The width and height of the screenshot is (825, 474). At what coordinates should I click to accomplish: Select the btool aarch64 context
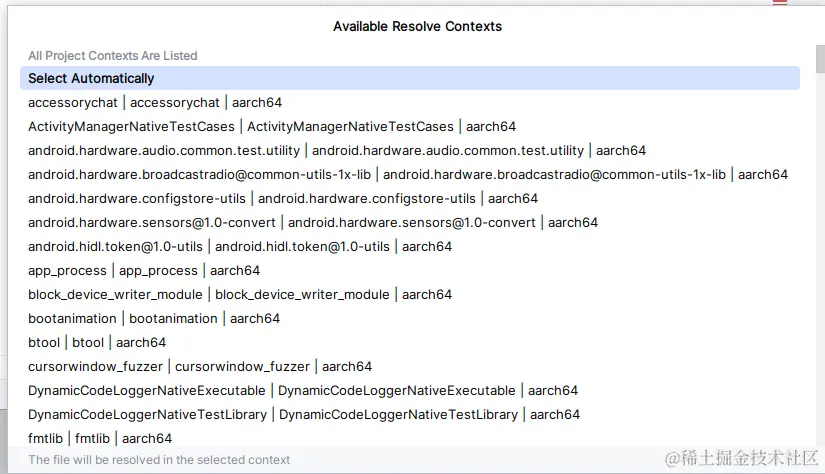[97, 342]
